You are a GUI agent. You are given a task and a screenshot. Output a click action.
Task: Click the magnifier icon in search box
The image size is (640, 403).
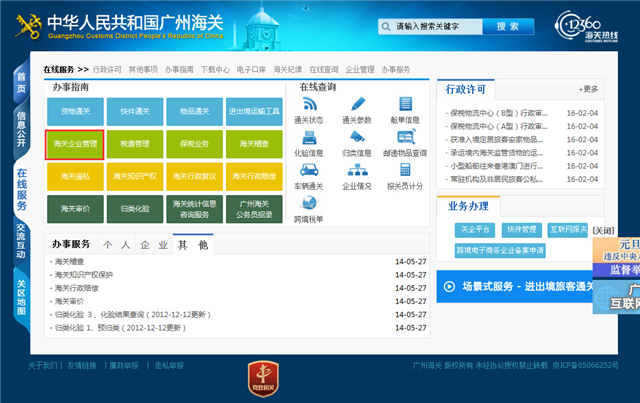tap(386, 27)
